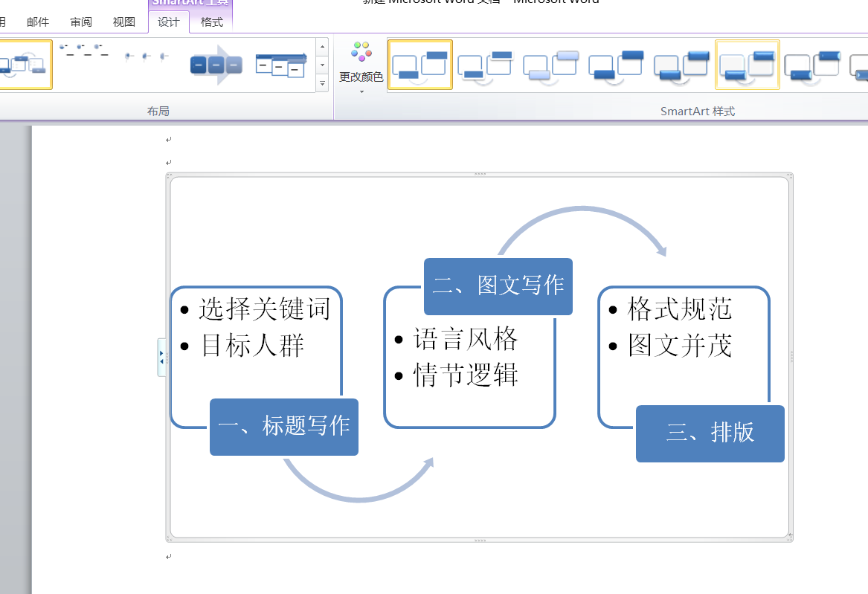The width and height of the screenshot is (868, 594).
Task: Open SmartArt text pane side arrow
Action: [161, 358]
